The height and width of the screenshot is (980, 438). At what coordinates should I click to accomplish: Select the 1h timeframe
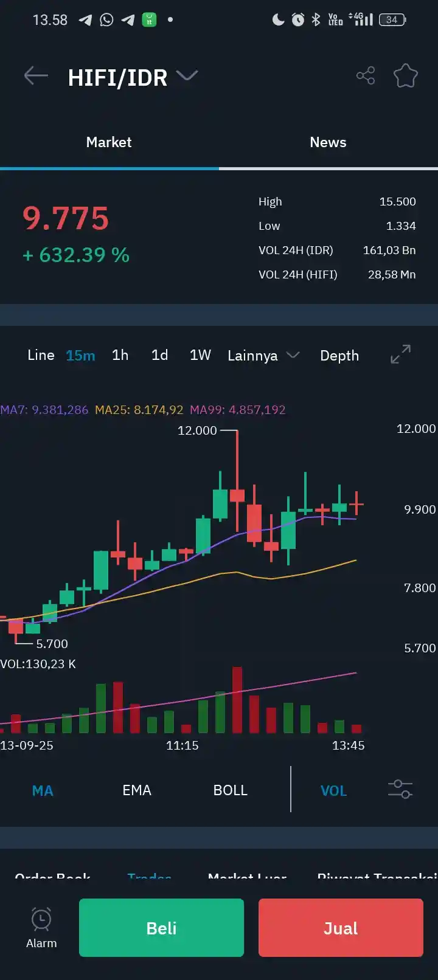tap(120, 355)
